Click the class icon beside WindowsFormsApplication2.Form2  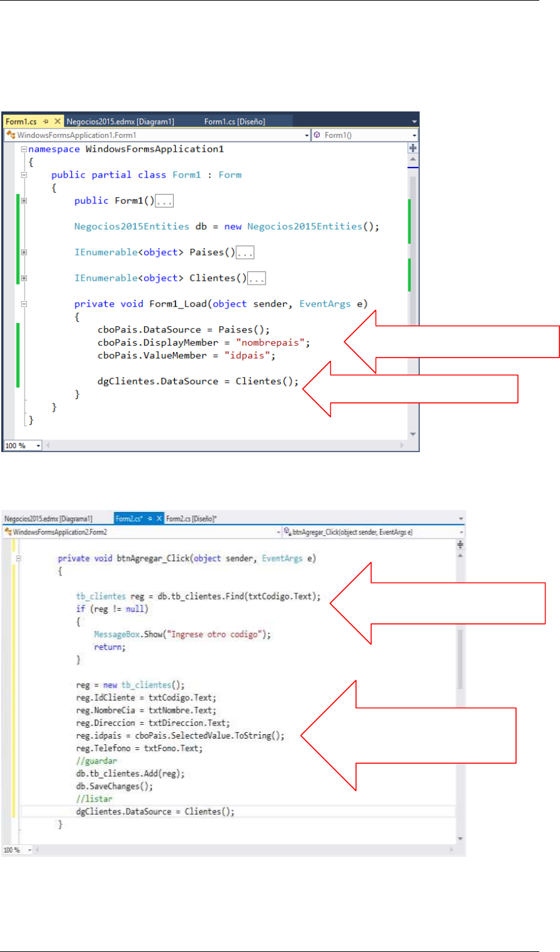8,532
